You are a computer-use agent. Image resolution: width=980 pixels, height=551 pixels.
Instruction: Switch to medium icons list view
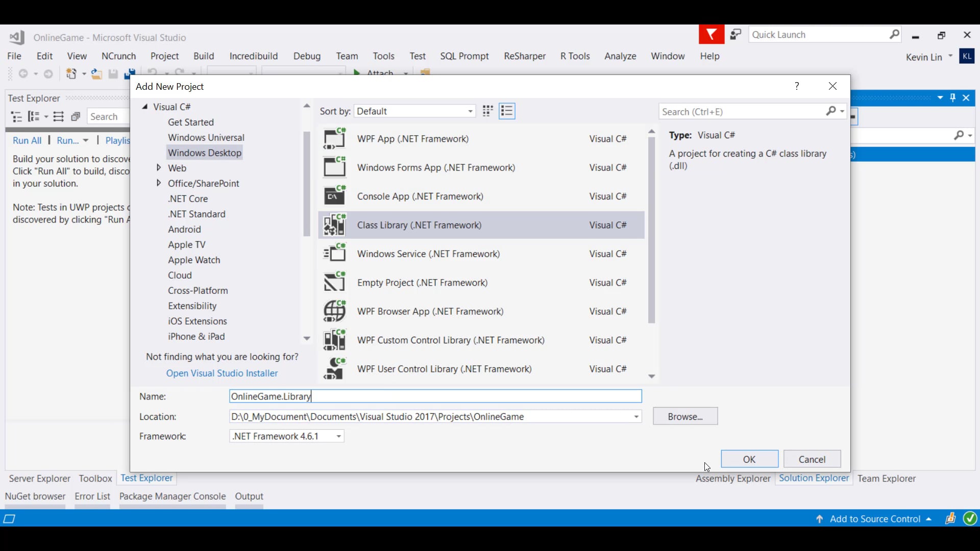(507, 111)
